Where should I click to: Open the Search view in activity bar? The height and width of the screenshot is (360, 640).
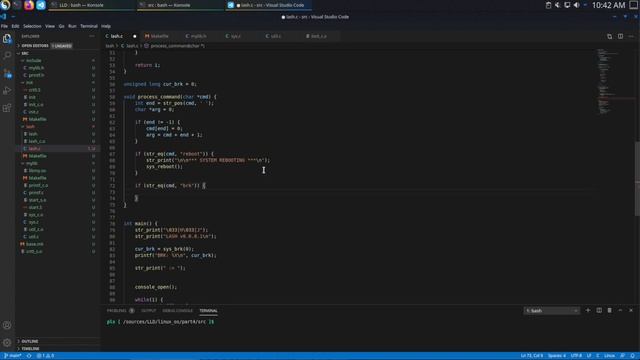coord(7,56)
